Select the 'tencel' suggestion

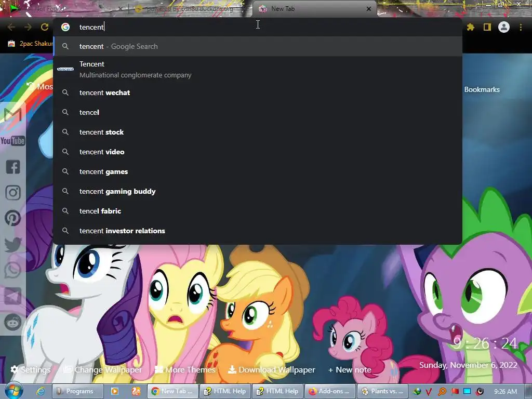point(258,112)
